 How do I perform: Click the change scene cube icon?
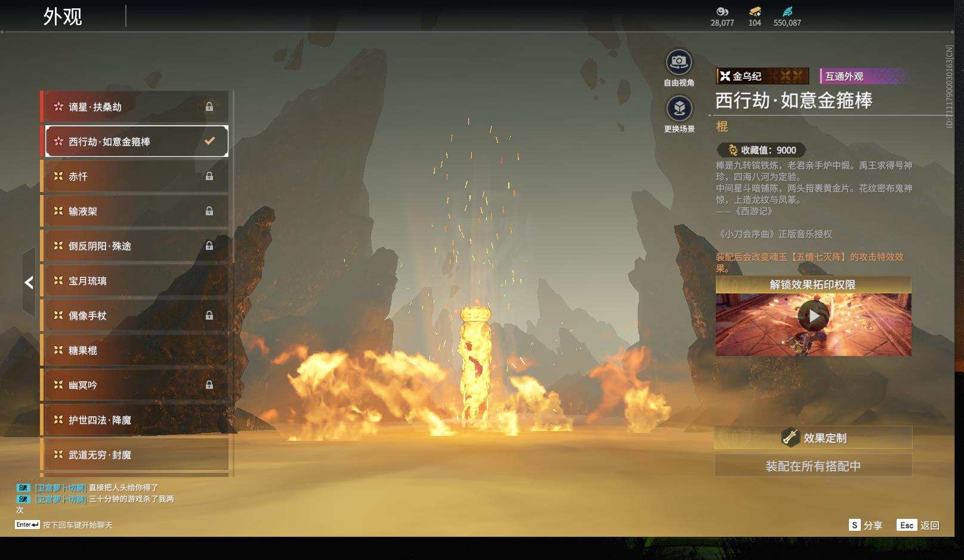pyautogui.click(x=679, y=109)
